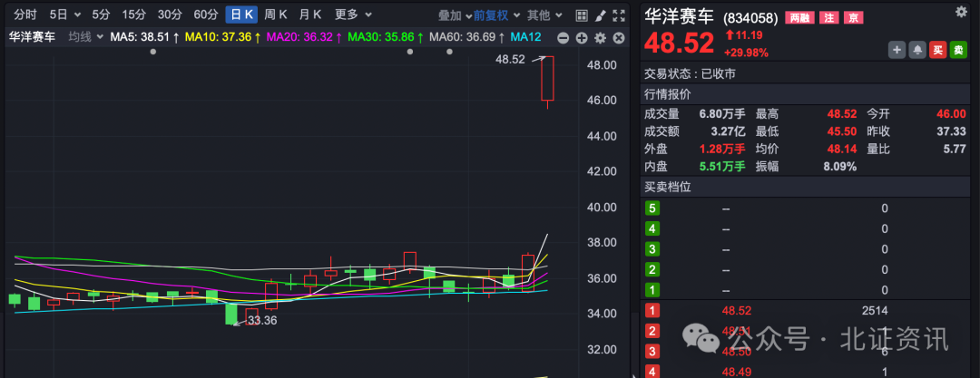Click the stock code (834058)
The height and width of the screenshot is (378, 980).
[x=750, y=18]
